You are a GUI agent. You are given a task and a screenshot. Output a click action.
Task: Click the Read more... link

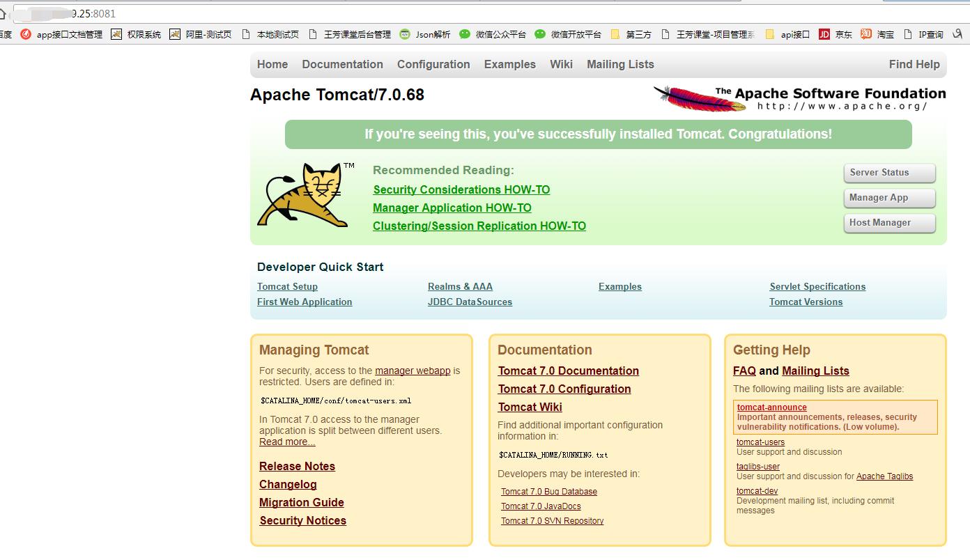click(287, 442)
